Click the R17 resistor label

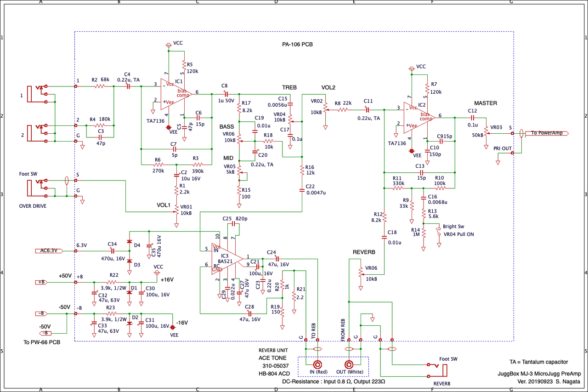(x=246, y=107)
